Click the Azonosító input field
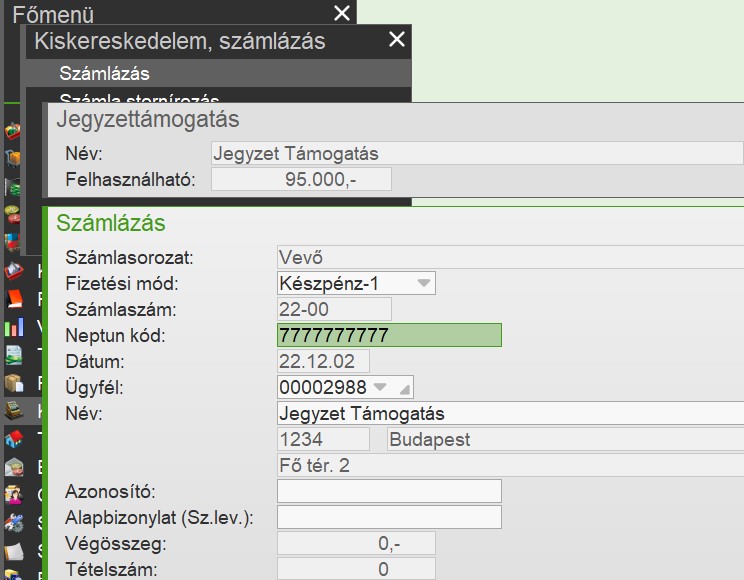Screen dimensions: 744x580 tap(389, 491)
